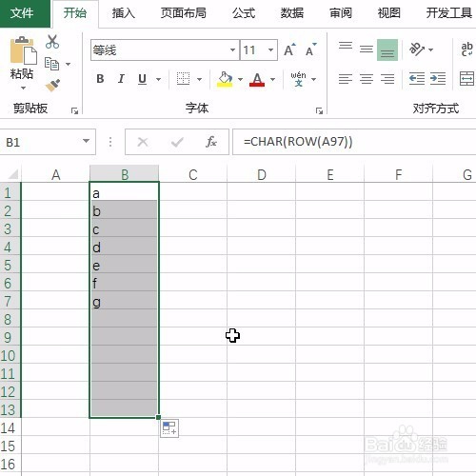
Task: Expand borders dropdown arrow
Action: click(200, 79)
